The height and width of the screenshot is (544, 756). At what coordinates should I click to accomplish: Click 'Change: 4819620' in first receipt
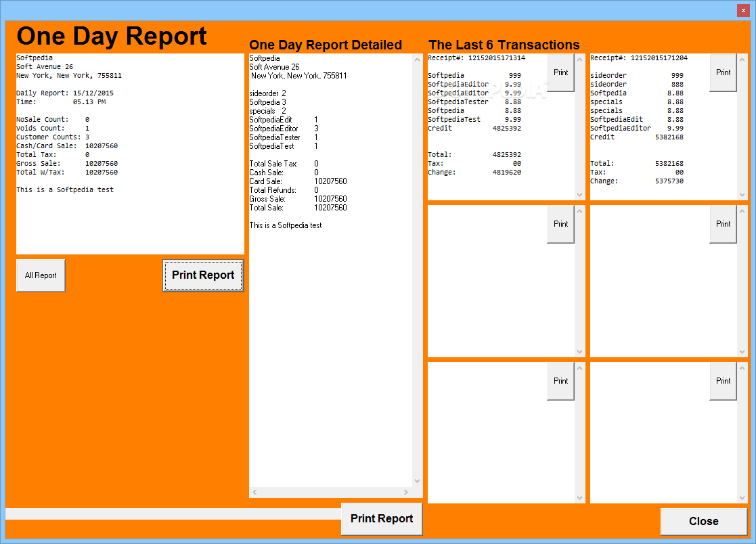(x=474, y=172)
